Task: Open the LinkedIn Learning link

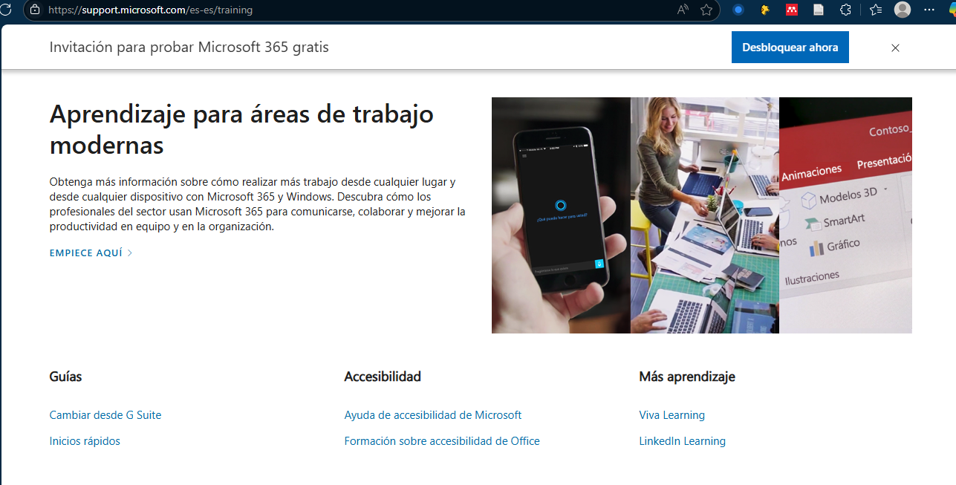Action: (x=682, y=441)
